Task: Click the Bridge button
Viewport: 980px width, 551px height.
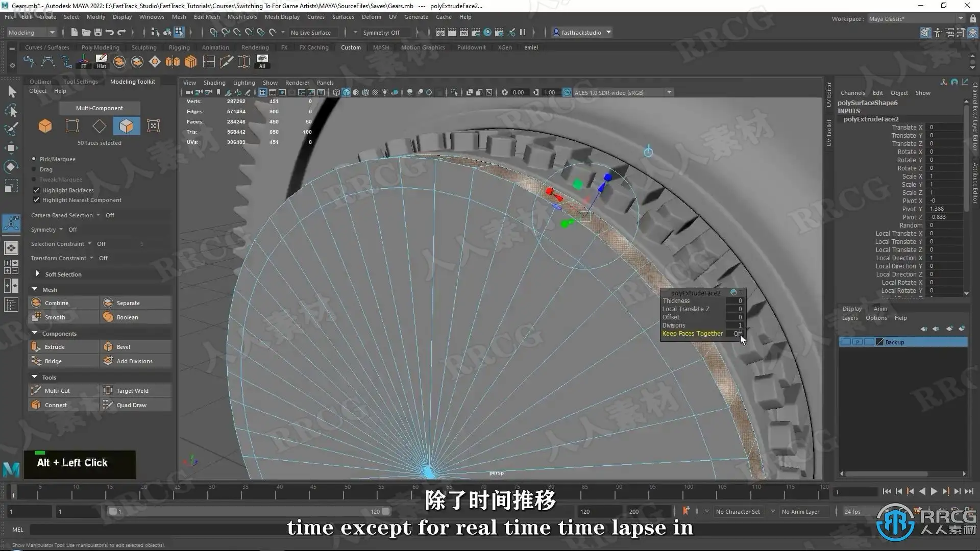Action: (x=53, y=361)
